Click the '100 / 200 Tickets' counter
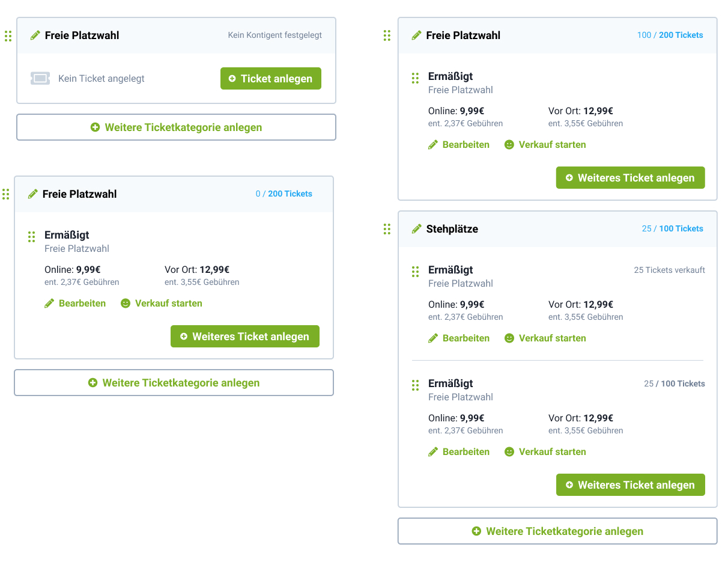 [670, 35]
